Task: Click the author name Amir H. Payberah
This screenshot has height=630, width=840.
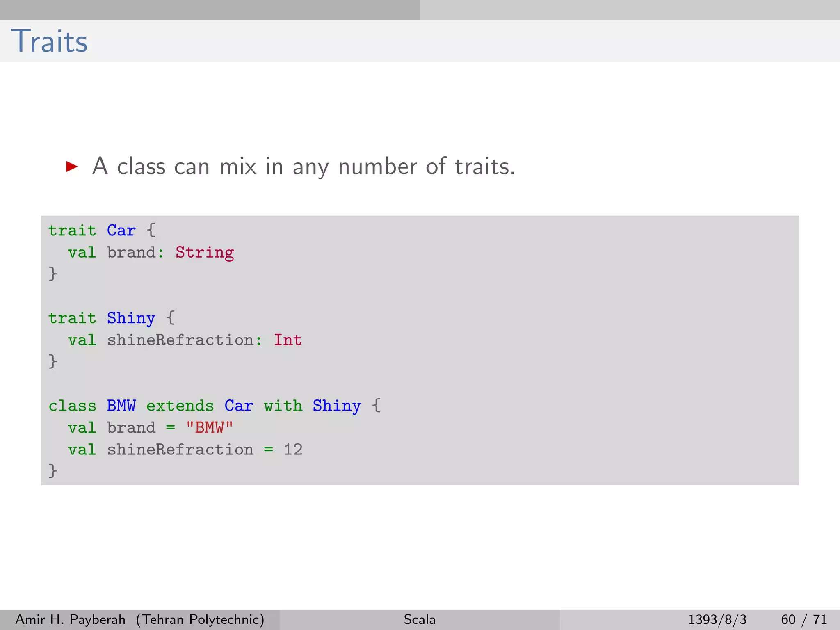Action: 70,619
